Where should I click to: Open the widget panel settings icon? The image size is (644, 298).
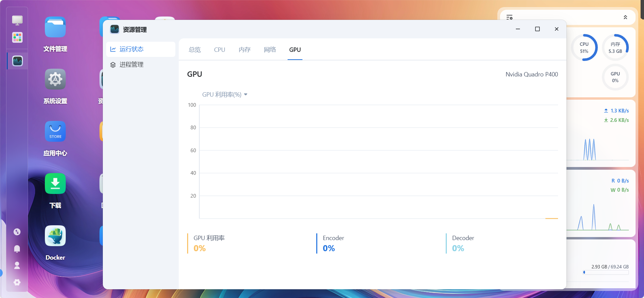tap(509, 17)
